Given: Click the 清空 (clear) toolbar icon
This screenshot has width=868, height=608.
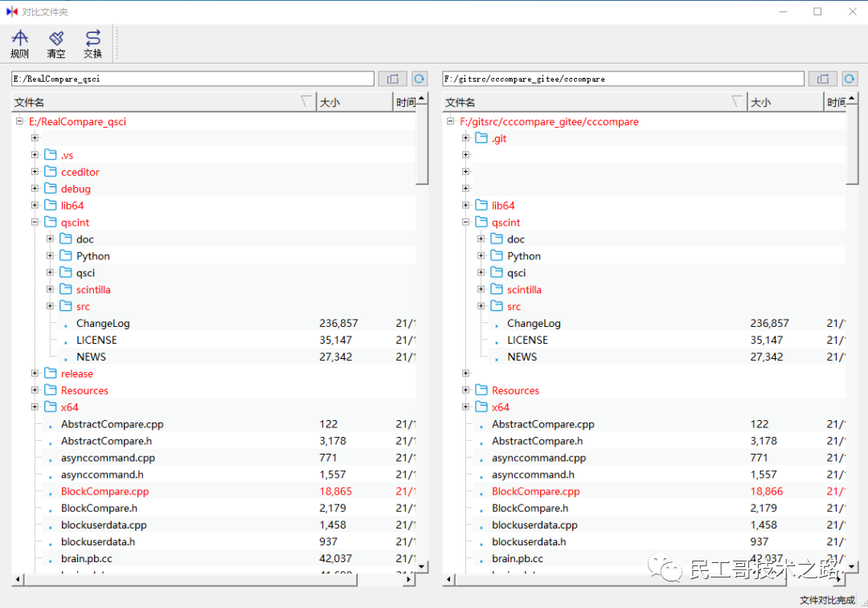Looking at the screenshot, I should (56, 43).
